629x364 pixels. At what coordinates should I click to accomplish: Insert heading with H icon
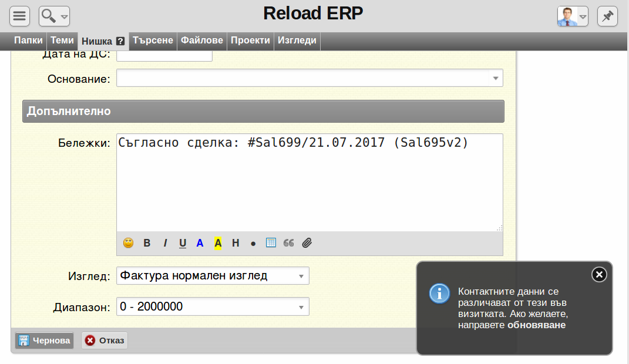[236, 243]
